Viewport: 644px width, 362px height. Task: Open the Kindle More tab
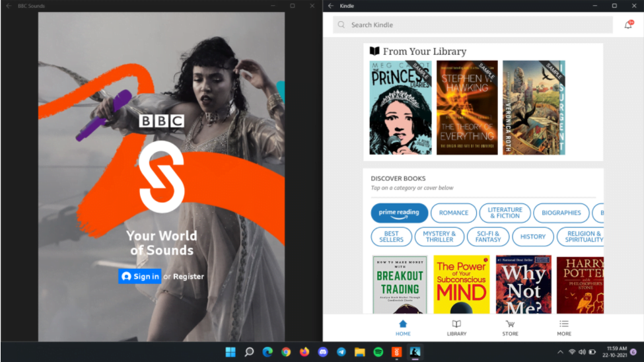coord(564,328)
